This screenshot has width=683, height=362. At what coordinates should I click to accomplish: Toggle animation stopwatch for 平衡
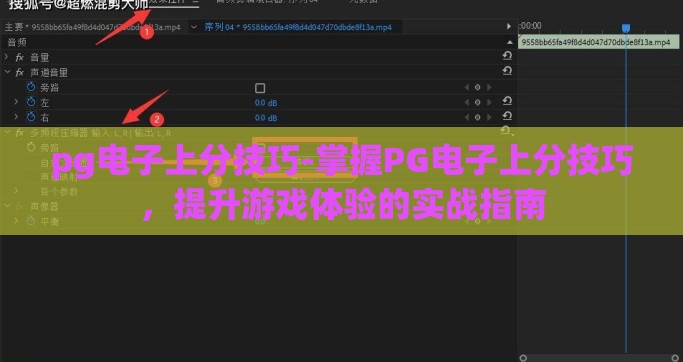[31, 221]
